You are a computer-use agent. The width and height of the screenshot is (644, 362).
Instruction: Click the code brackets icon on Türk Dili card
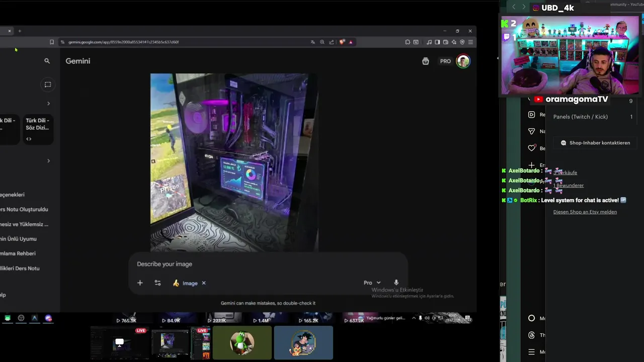point(29,139)
